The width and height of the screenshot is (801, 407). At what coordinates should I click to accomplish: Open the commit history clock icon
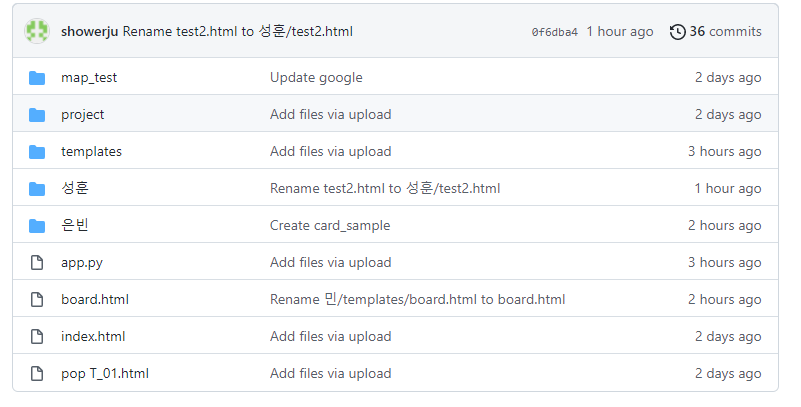click(x=677, y=32)
